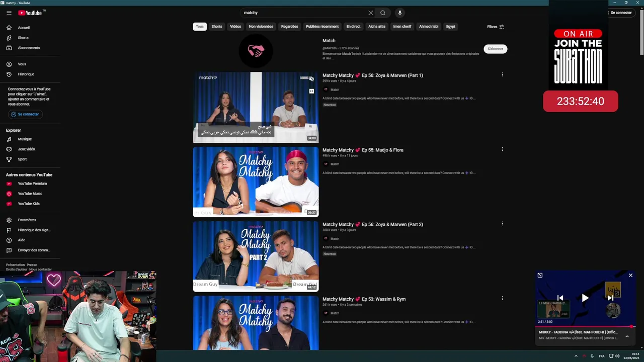Open Ep 55 Madjo & Flora thumbnail

tap(256, 182)
